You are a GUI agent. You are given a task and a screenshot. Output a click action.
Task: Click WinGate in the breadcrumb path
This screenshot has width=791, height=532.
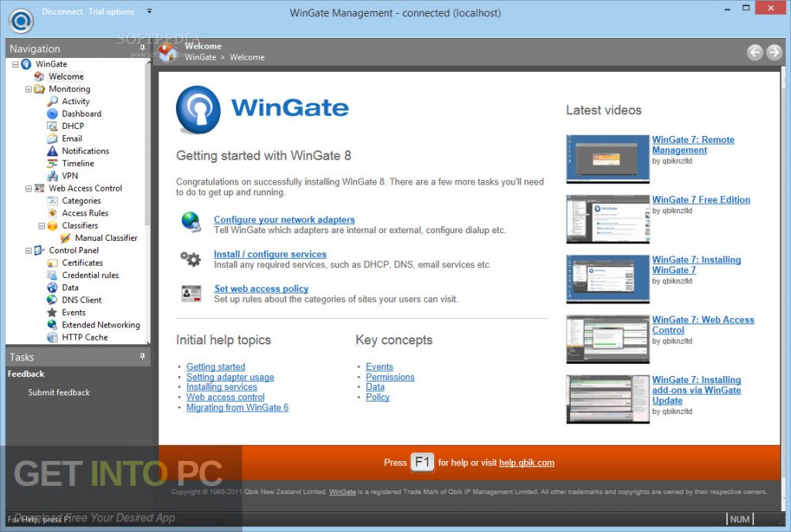point(200,57)
